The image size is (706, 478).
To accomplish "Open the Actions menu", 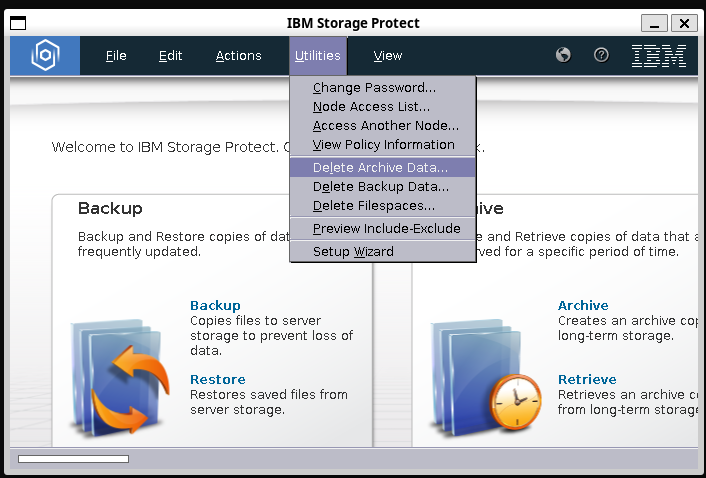I will click(x=238, y=56).
